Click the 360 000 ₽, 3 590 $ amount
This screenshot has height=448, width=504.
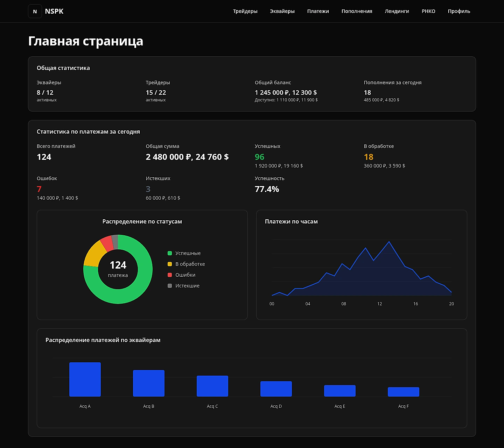click(384, 166)
